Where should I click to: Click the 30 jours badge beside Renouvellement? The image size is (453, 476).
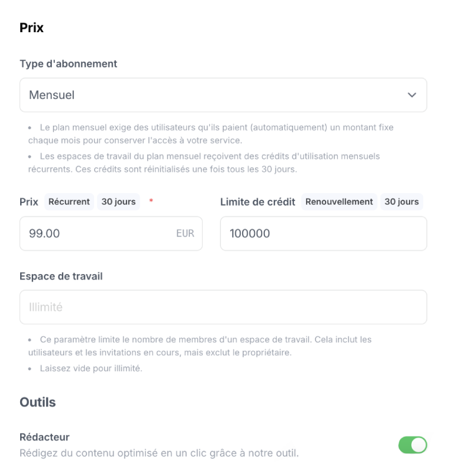tap(402, 202)
